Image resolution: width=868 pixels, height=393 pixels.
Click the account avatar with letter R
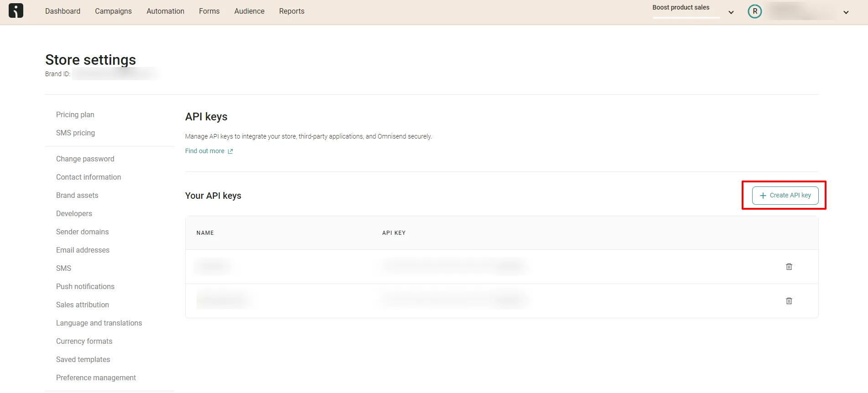point(755,11)
